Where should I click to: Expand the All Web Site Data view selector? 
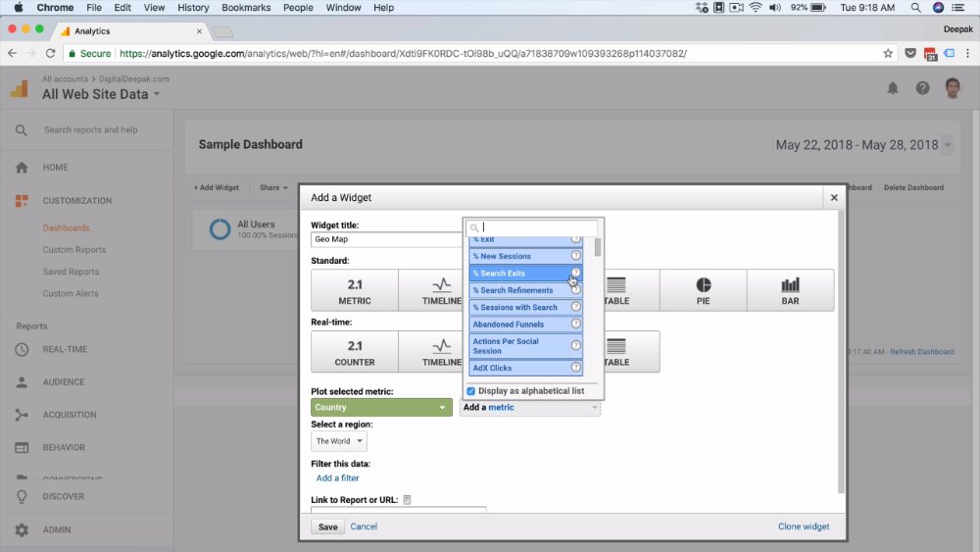click(x=101, y=94)
